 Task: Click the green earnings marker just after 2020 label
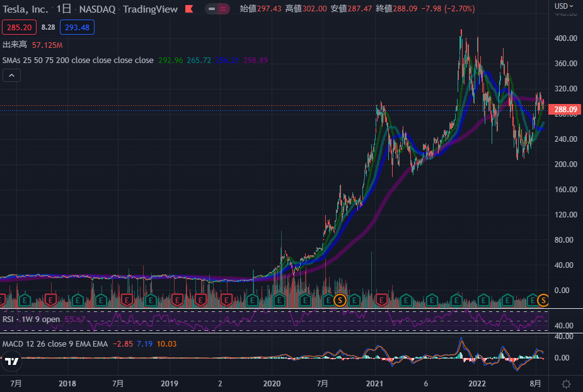coord(279,300)
